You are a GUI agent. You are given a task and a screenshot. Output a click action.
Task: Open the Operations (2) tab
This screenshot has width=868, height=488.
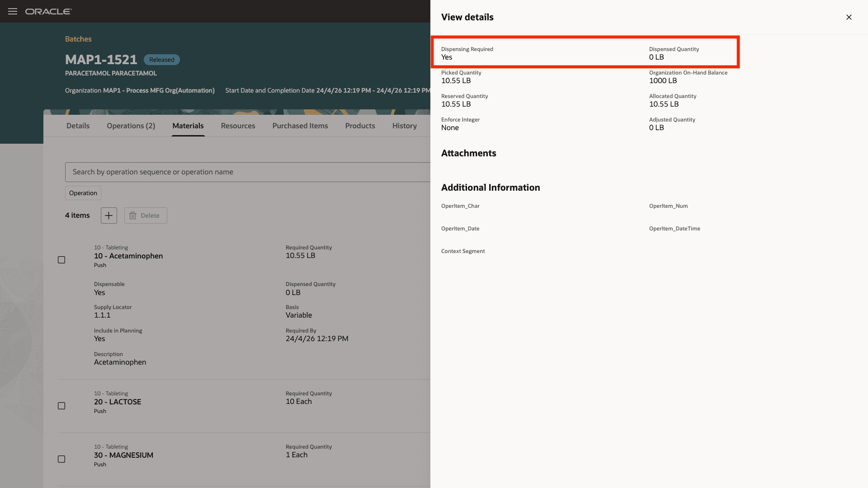[131, 126]
